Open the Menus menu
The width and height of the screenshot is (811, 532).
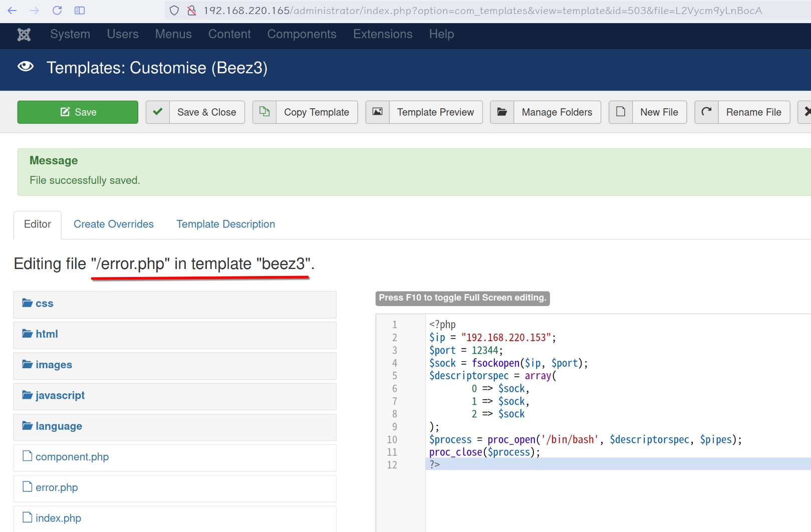tap(173, 34)
